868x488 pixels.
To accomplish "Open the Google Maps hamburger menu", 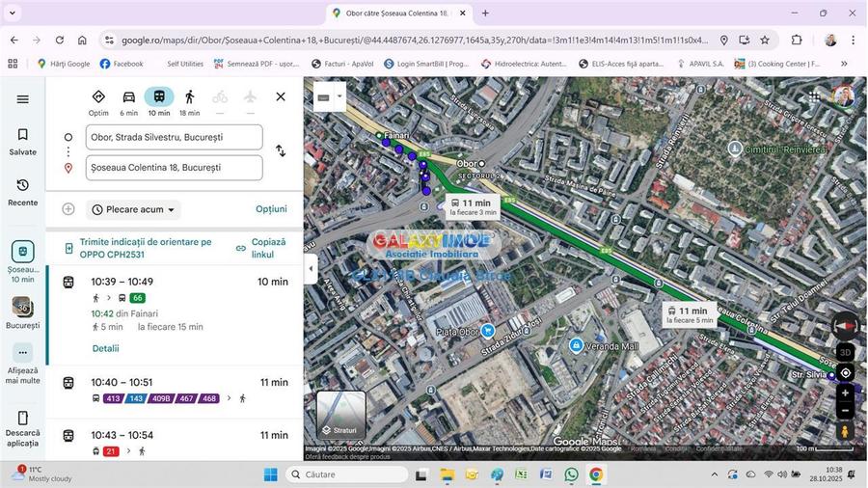I will 23,99.
